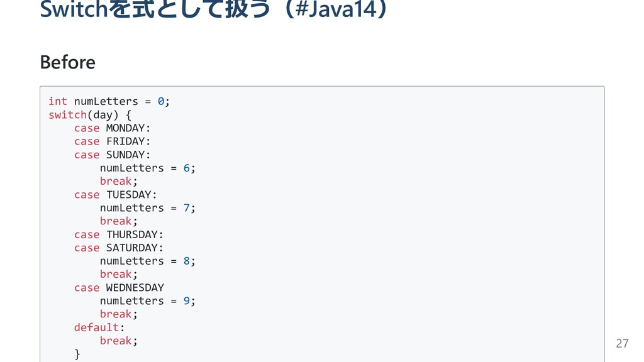Click the number 7 in the code
Image resolution: width=644 pixels, height=362 pixels.
click(186, 207)
